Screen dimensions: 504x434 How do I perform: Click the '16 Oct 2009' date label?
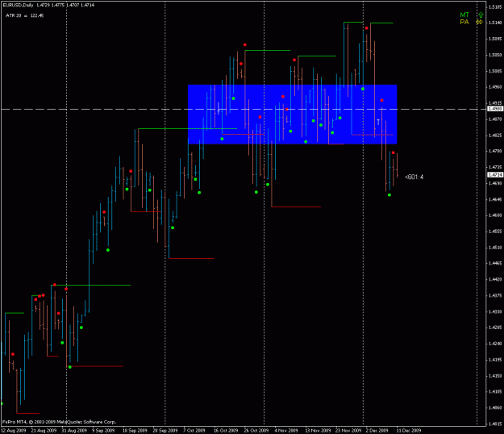[x=226, y=431]
